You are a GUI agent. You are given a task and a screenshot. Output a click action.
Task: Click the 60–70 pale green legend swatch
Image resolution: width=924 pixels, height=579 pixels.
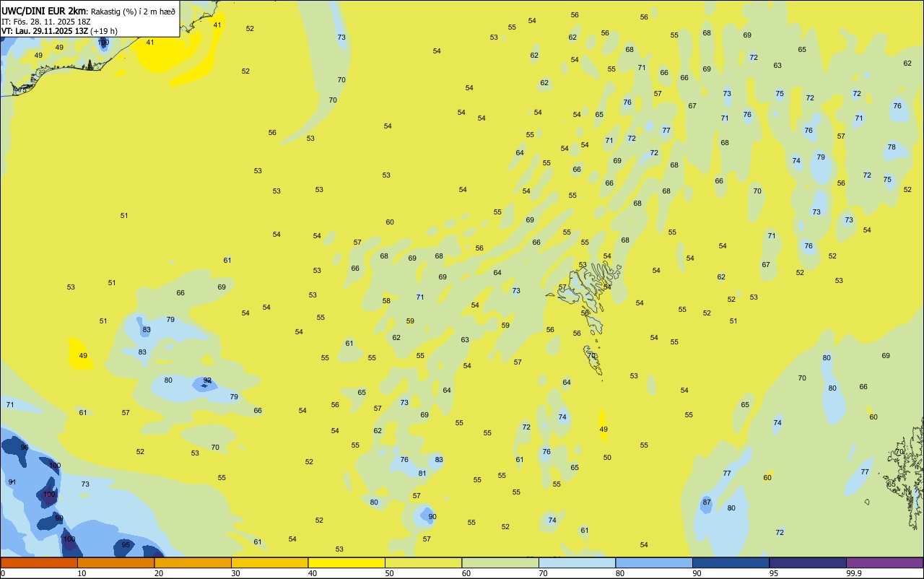[500, 562]
